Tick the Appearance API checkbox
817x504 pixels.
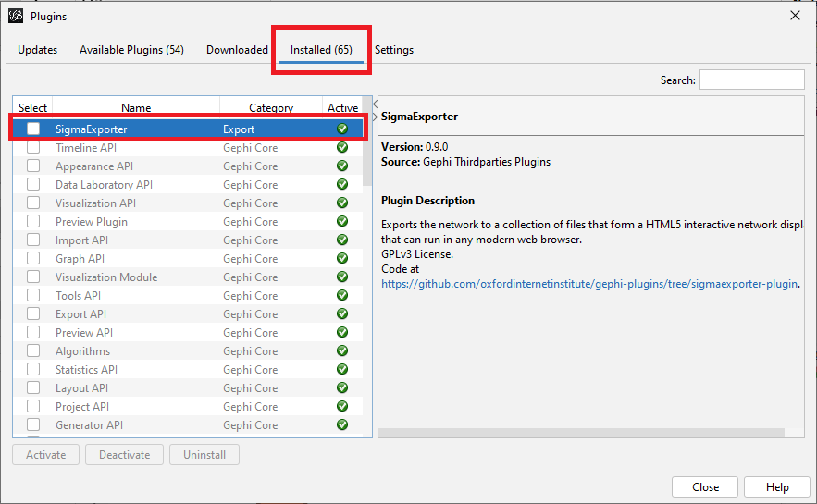tap(33, 166)
